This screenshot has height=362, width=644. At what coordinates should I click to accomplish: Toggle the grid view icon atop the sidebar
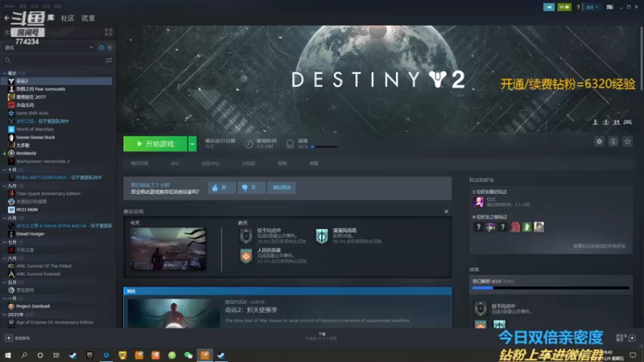click(109, 32)
